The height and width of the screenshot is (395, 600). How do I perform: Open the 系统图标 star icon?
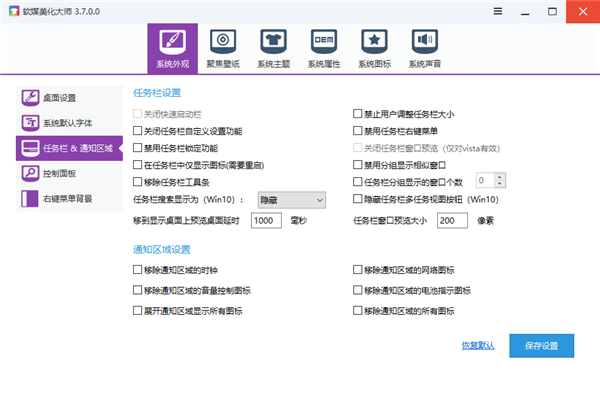374,41
